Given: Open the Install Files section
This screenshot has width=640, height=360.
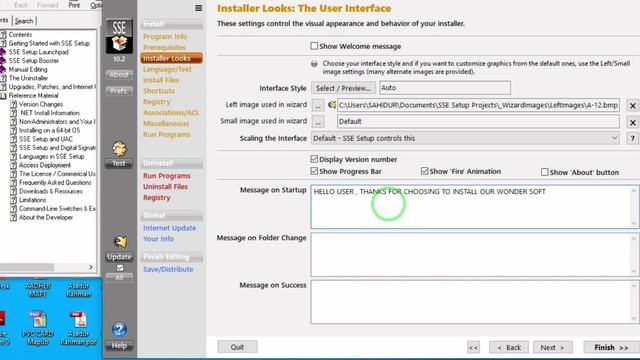Looking at the screenshot, I should pyautogui.click(x=161, y=80).
